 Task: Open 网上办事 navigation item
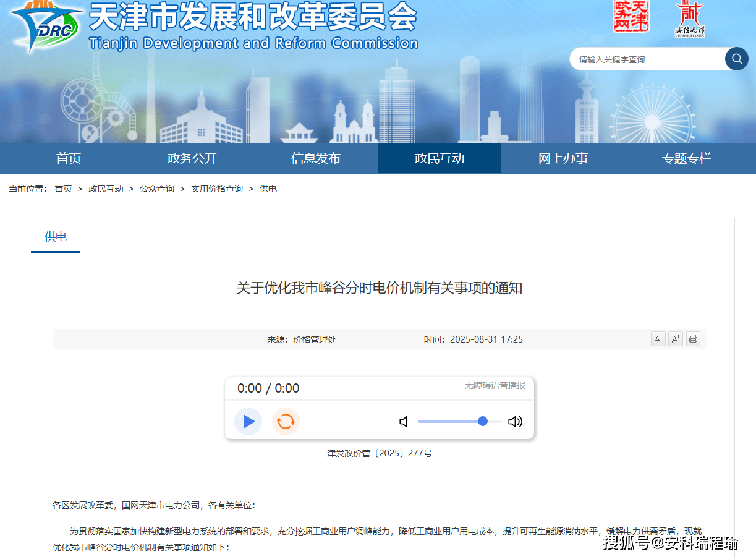pyautogui.click(x=563, y=158)
